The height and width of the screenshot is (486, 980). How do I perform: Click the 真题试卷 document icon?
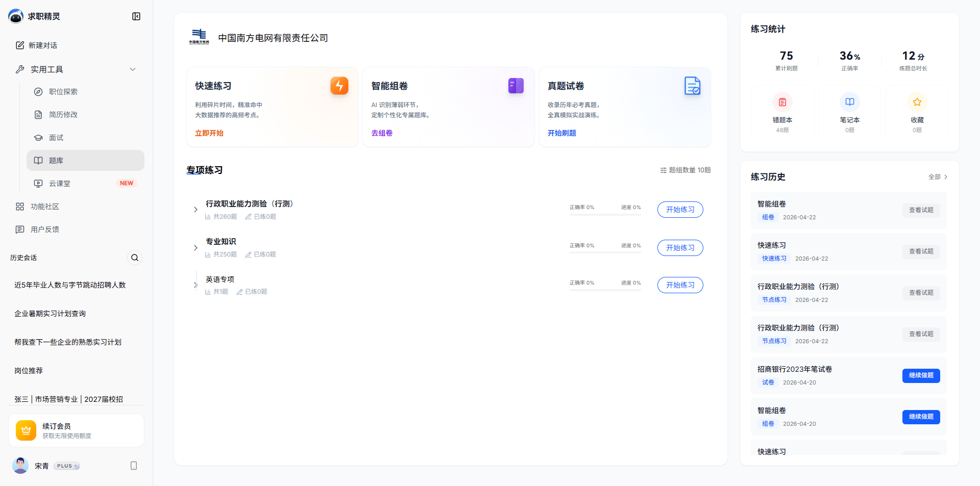tap(692, 86)
